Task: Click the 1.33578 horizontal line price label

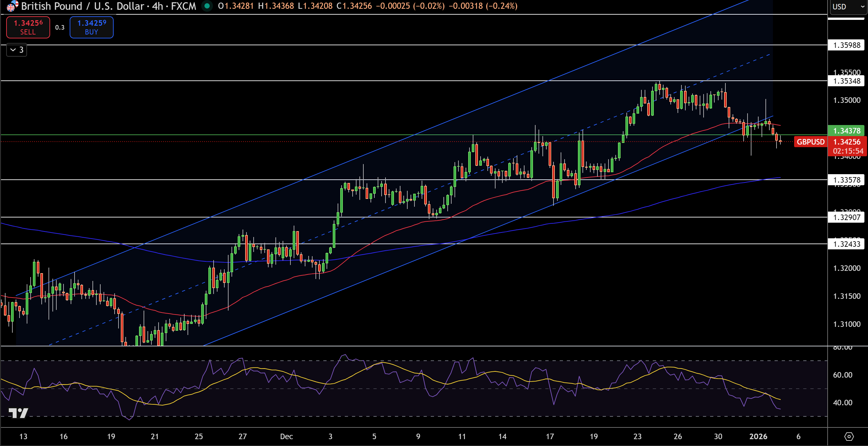Action: point(846,180)
